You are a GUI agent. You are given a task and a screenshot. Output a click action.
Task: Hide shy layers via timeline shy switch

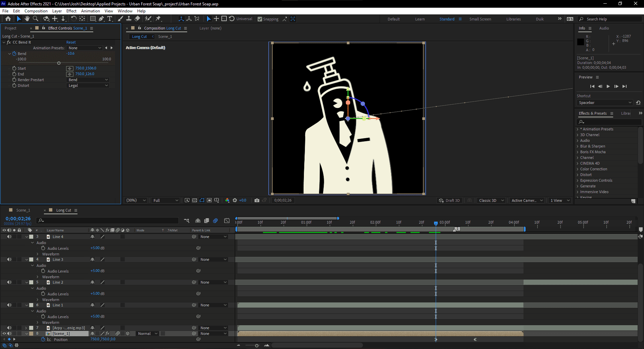click(198, 221)
